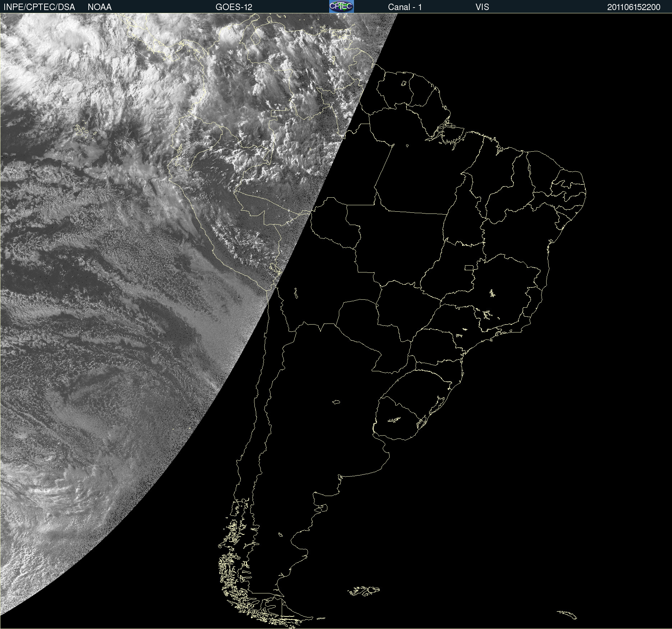The height and width of the screenshot is (629, 672).
Task: Select the GOES-12 satellite label
Action: coord(234,7)
